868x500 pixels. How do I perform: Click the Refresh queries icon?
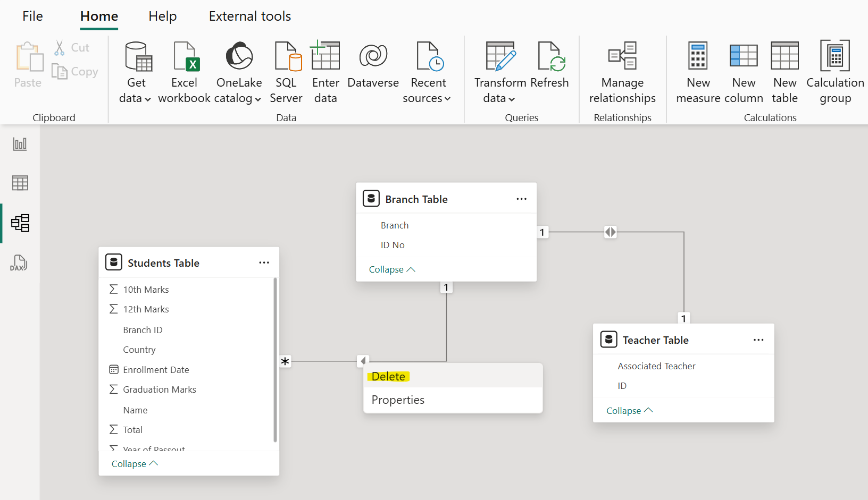(x=550, y=57)
